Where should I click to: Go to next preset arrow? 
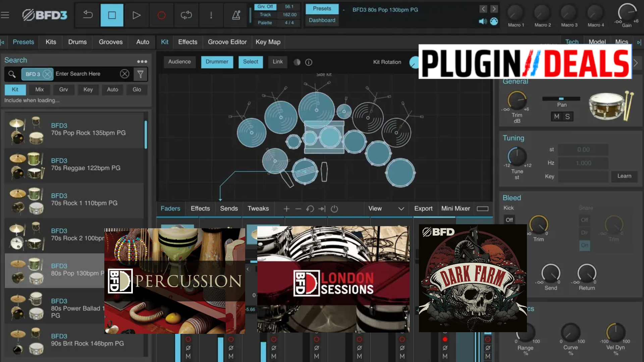point(494,9)
